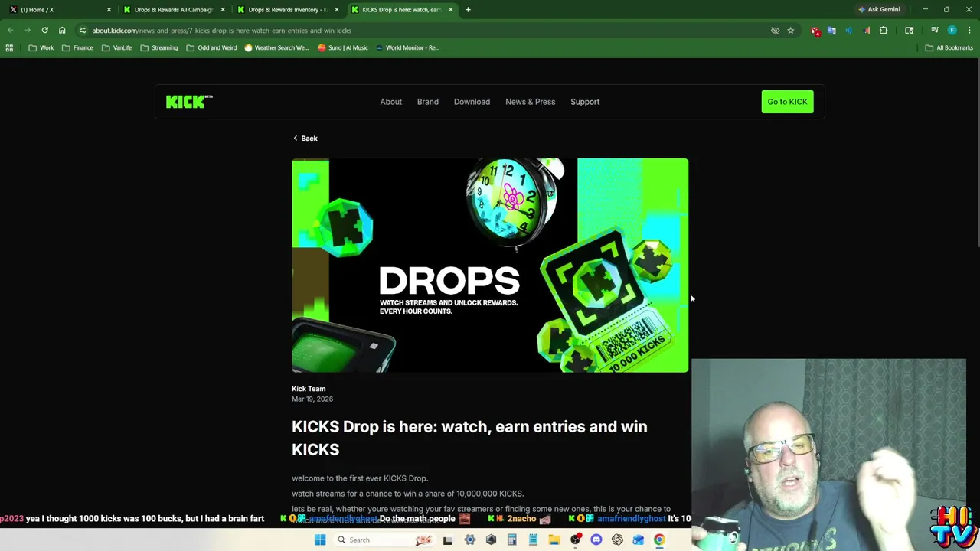Click the tab search icon in toolbar
Screen dimensions: 980x551
[x=909, y=31]
